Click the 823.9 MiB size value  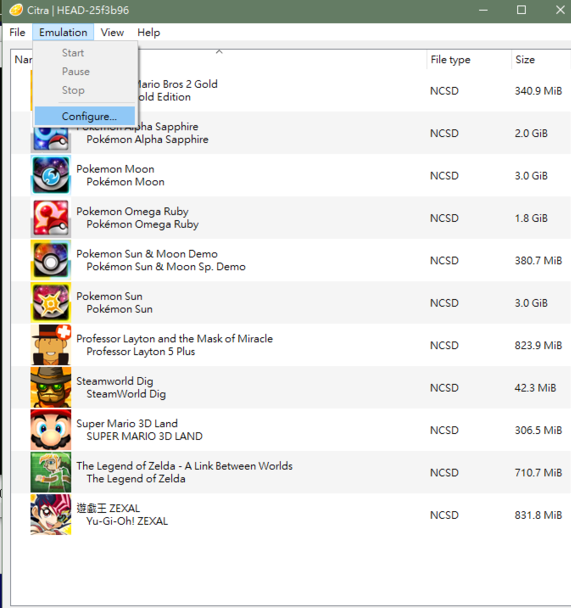pyautogui.click(x=538, y=345)
